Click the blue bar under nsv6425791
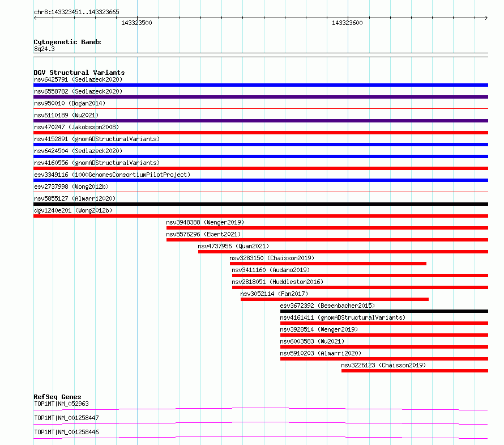Viewport: 504px width, 445px height. coord(260,85)
